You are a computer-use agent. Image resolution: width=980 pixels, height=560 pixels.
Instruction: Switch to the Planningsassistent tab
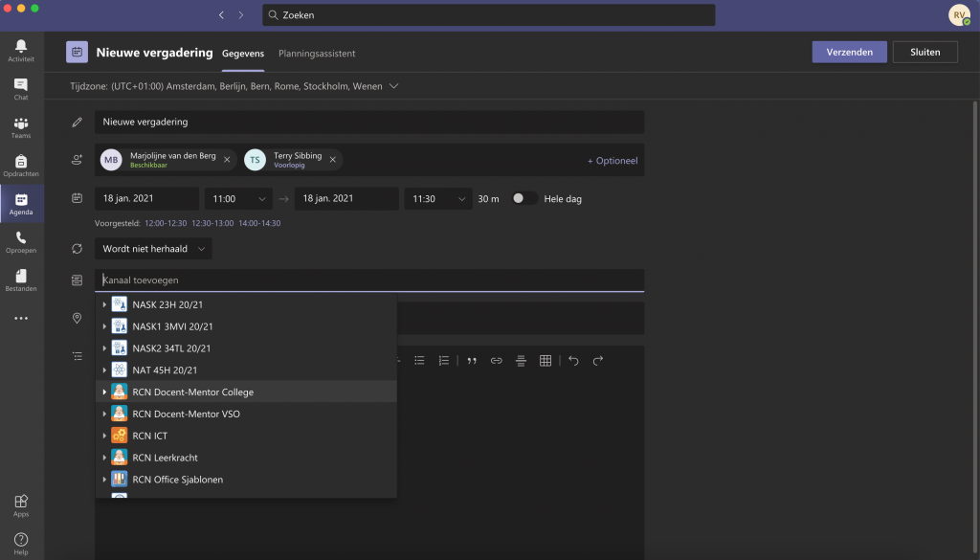coord(317,54)
